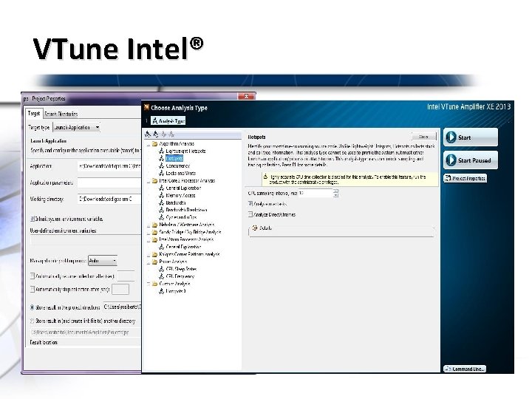Expand Sandy Bridge / Ivy Bridge Analysis node
The width and height of the screenshot is (532, 399).
click(x=149, y=233)
